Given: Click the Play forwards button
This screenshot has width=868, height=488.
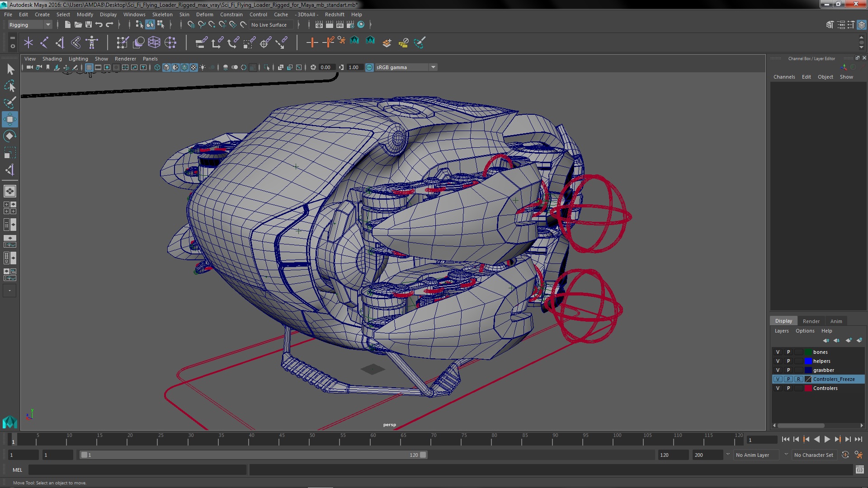Looking at the screenshot, I should [827, 439].
